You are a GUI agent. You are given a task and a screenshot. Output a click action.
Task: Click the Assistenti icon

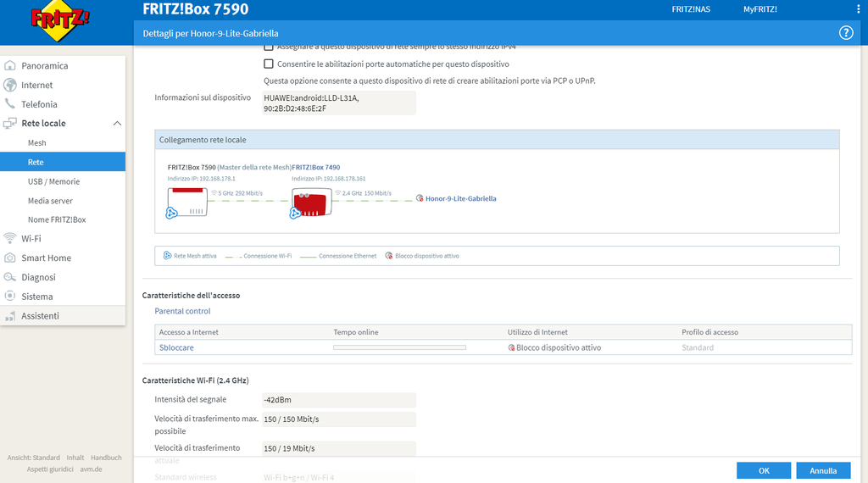pyautogui.click(x=10, y=316)
